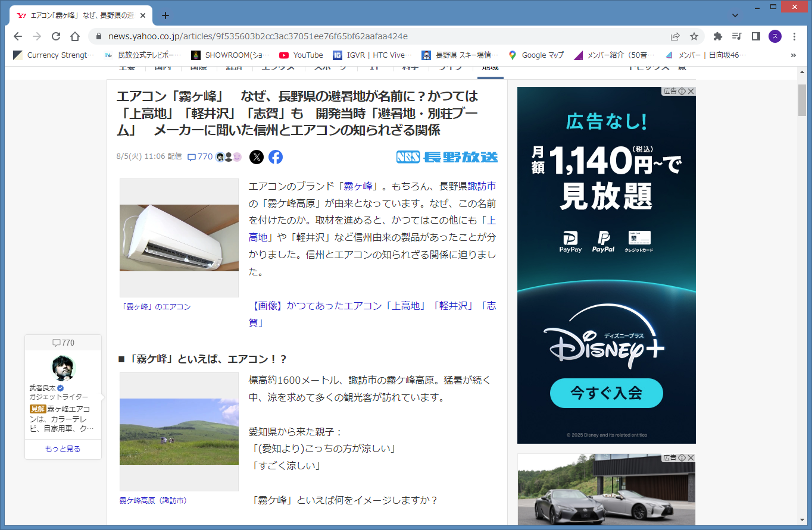Screen dimensions: 812x530
Task: Click the 今すぐ入会 button in the ad
Action: [606, 393]
